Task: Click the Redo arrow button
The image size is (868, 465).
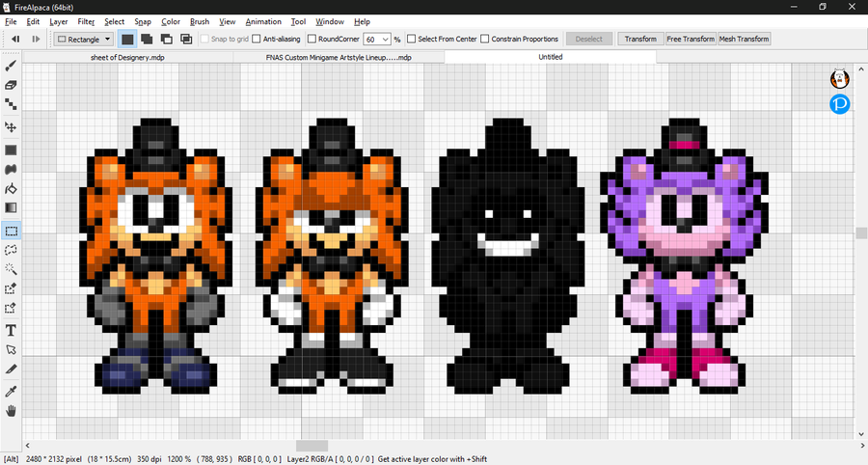Action: (36, 39)
